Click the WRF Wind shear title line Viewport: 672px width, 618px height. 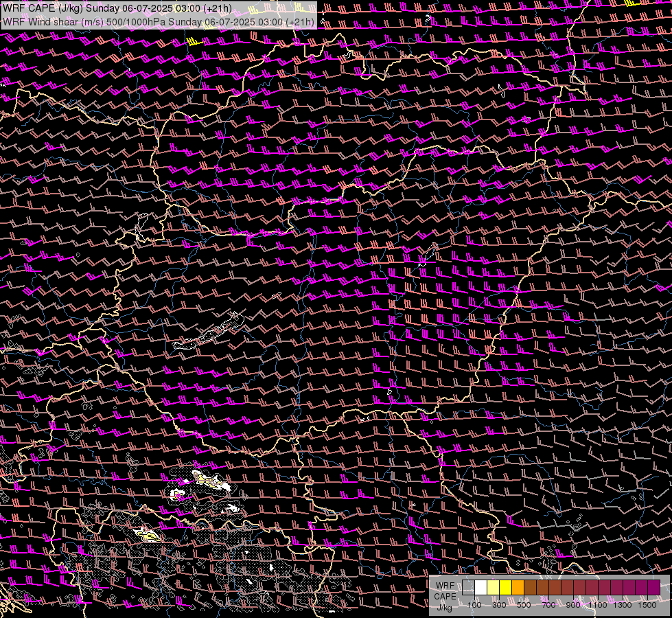click(158, 22)
